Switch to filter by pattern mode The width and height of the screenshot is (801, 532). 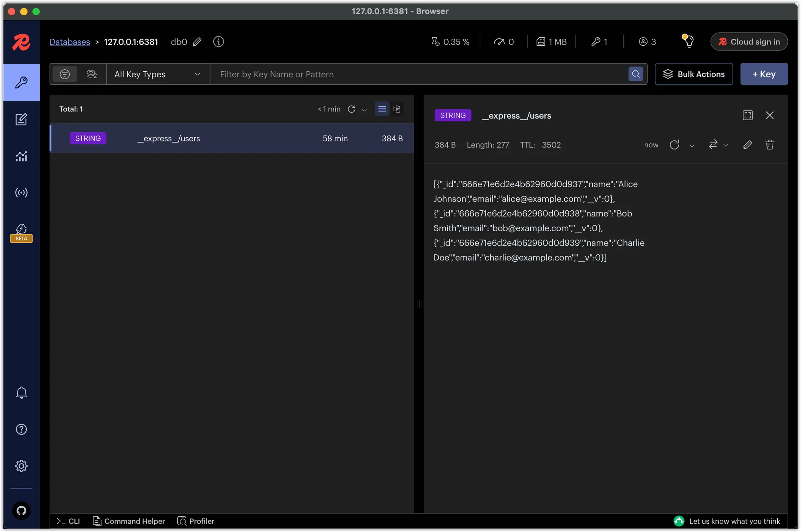(64, 74)
